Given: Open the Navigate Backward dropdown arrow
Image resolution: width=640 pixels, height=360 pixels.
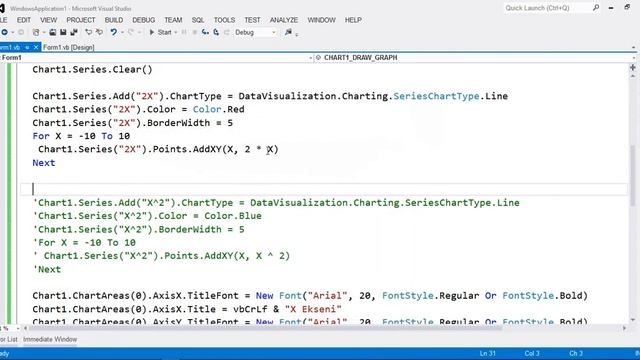Looking at the screenshot, I should tap(13, 33).
